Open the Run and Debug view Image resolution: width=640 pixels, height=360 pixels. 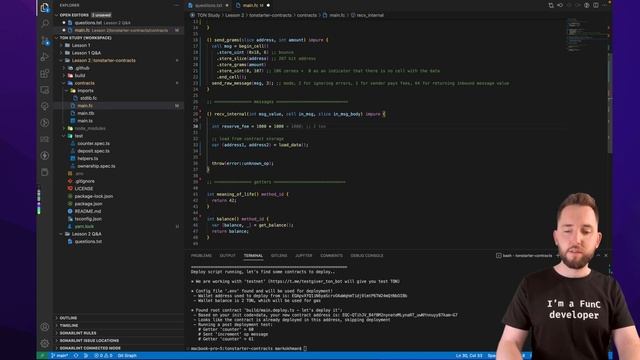click(x=45, y=57)
